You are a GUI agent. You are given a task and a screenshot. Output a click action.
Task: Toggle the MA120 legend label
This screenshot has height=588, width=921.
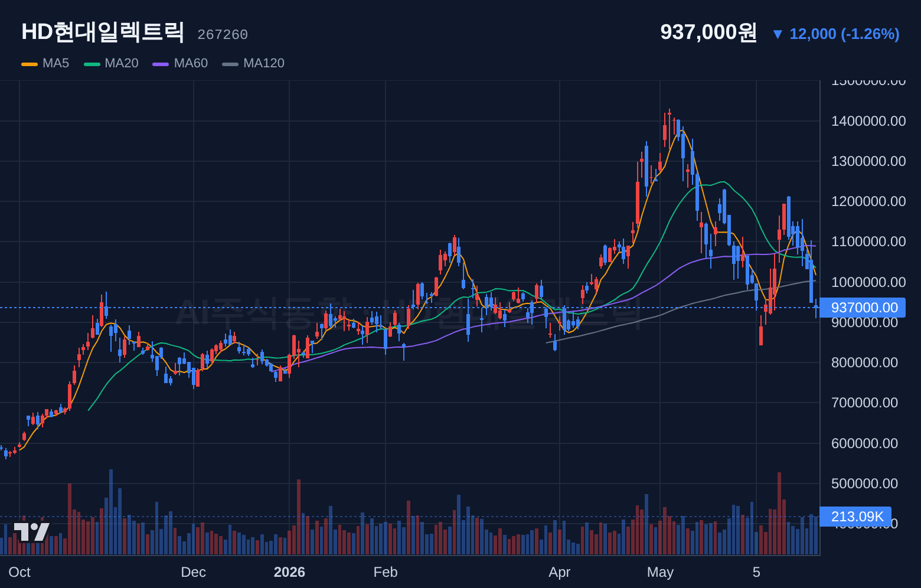264,63
